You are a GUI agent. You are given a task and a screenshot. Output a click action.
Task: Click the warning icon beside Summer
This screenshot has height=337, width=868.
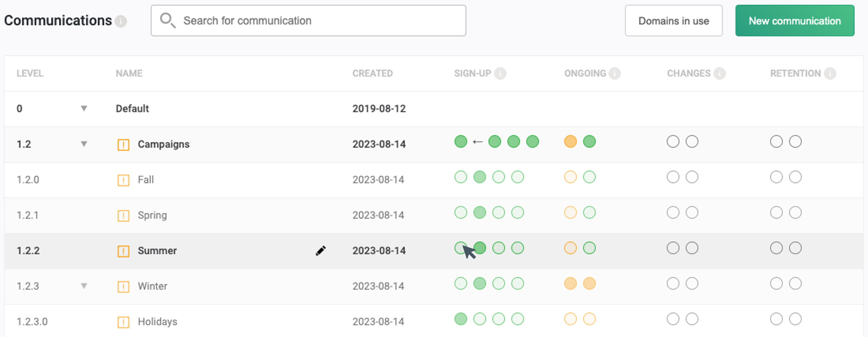coord(123,251)
